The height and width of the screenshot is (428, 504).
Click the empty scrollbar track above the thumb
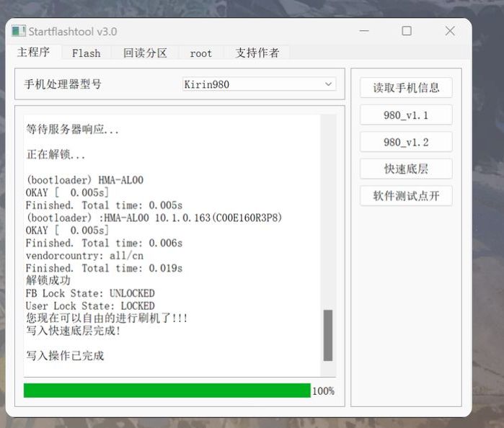328,216
